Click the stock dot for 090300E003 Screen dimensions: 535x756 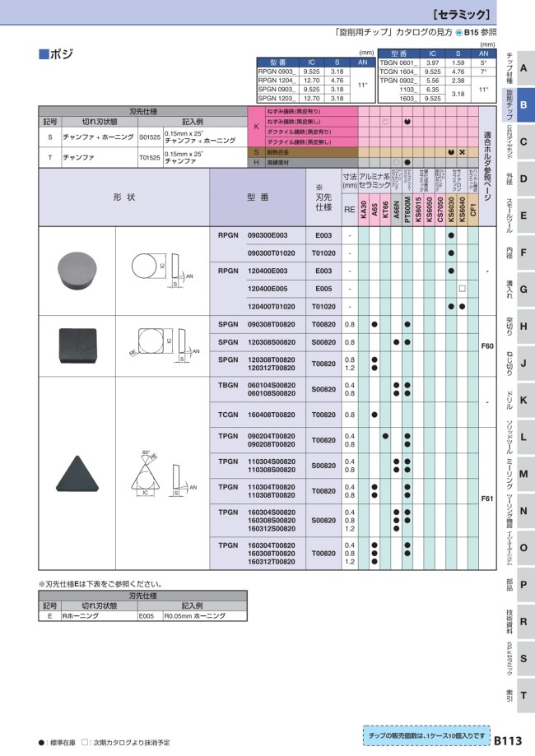point(451,235)
